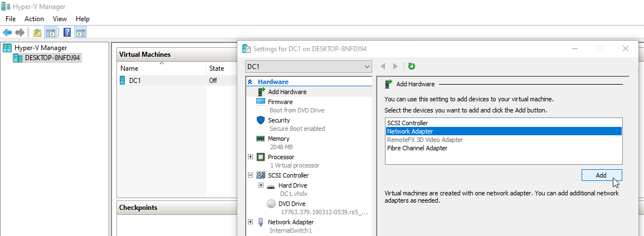644x236 pixels.
Task: Click the next VM arrow in Settings dialog
Action: [x=396, y=66]
